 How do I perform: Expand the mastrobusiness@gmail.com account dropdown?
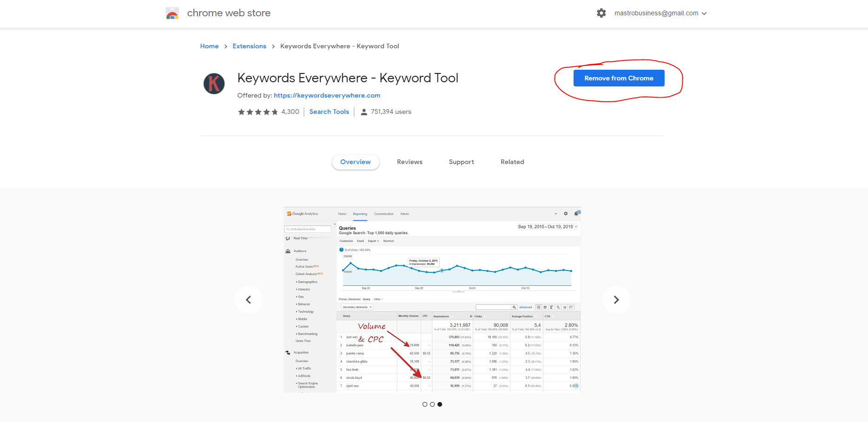660,13
